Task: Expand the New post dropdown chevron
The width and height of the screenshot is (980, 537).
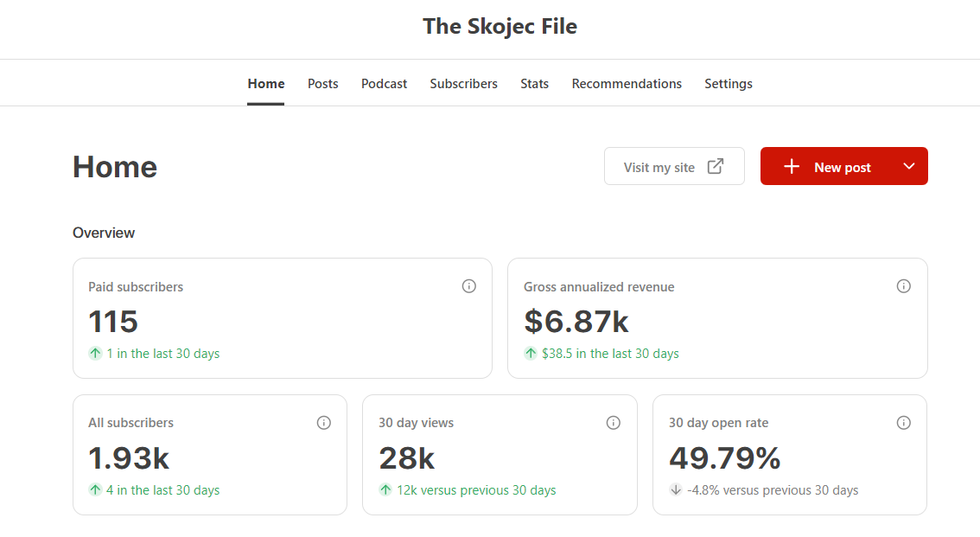Action: (909, 166)
